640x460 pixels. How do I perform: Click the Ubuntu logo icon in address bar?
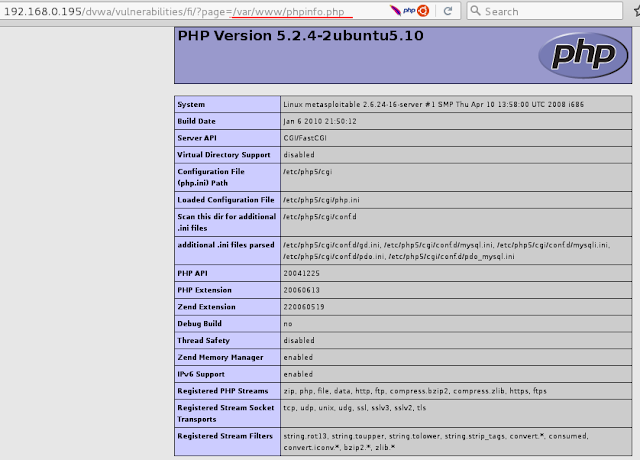tap(423, 11)
